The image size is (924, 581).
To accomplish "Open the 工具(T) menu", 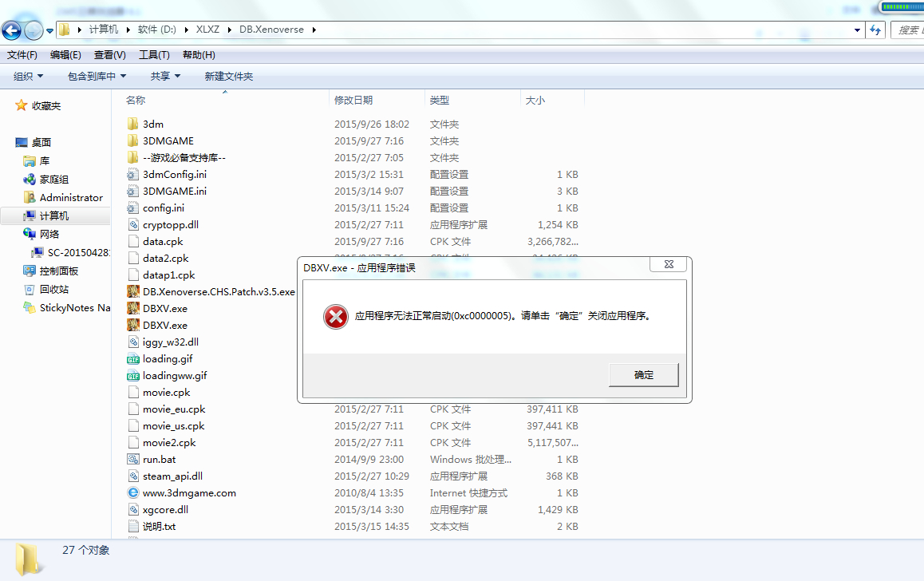I will [154, 55].
